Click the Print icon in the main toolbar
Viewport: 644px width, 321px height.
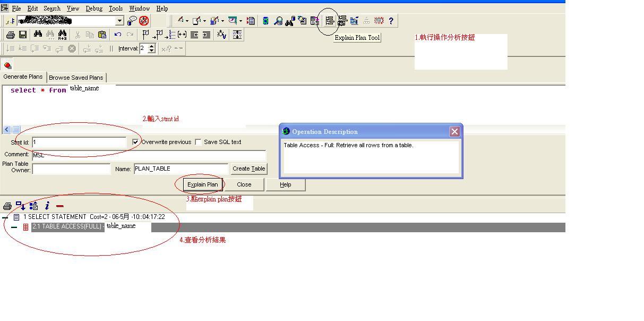pos(11,35)
